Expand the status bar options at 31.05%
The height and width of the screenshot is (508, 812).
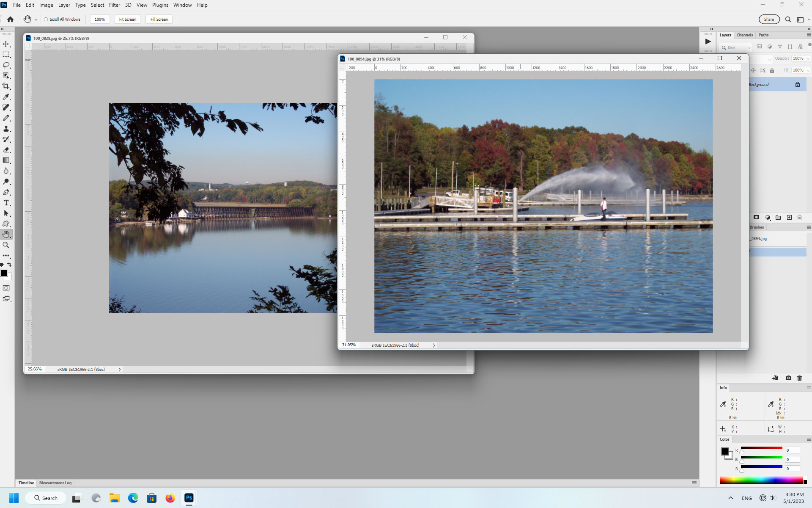(x=433, y=345)
